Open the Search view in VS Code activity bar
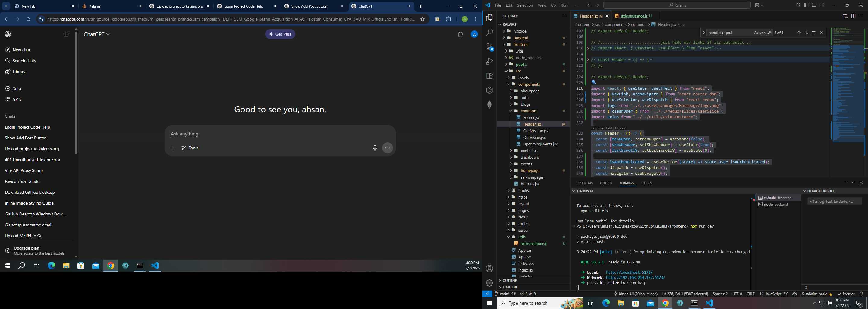 click(489, 32)
